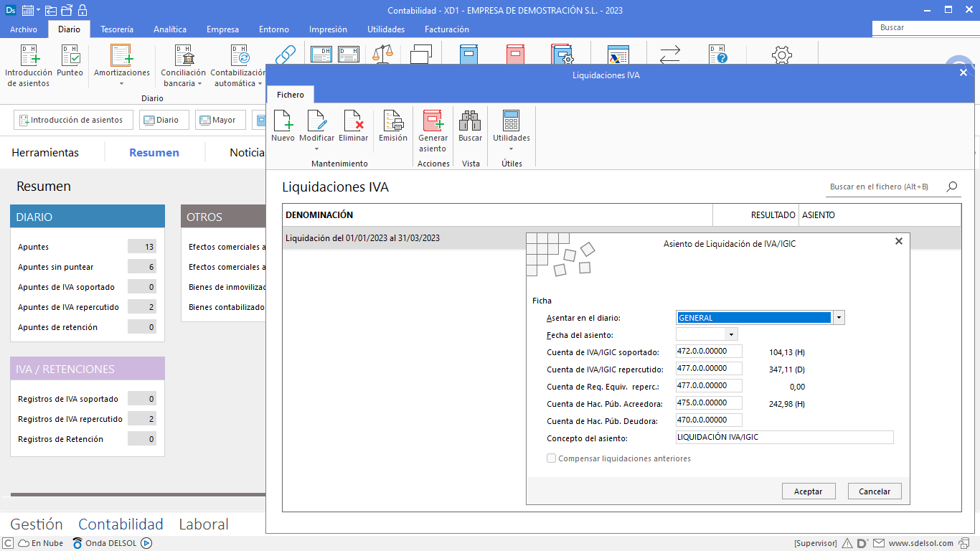The height and width of the screenshot is (551, 980).
Task: Click the Concepto del asiento text field
Action: pyautogui.click(x=784, y=438)
